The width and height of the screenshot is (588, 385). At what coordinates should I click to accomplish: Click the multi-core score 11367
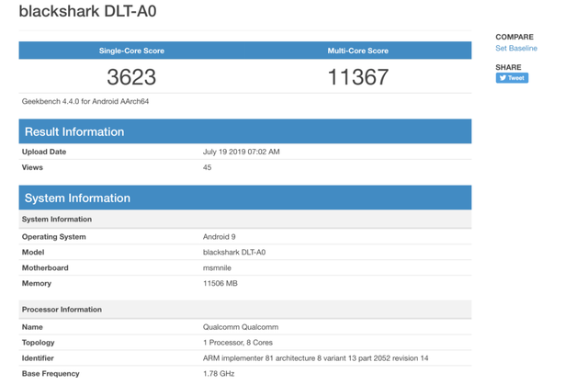[357, 76]
